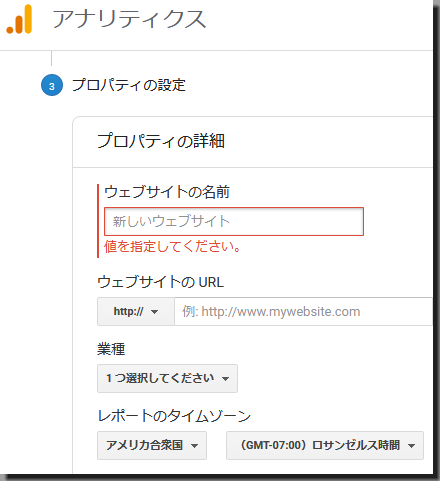This screenshot has width=440, height=481.
Task: Click the レポートのタイムゾーン label
Action: (x=174, y=416)
